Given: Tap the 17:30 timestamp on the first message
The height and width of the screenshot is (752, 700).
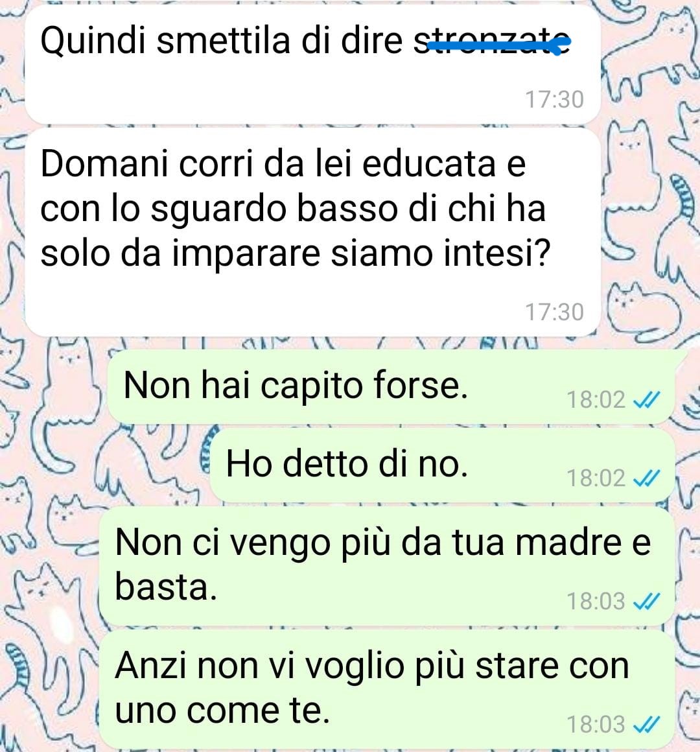Looking at the screenshot, I should pyautogui.click(x=554, y=100).
